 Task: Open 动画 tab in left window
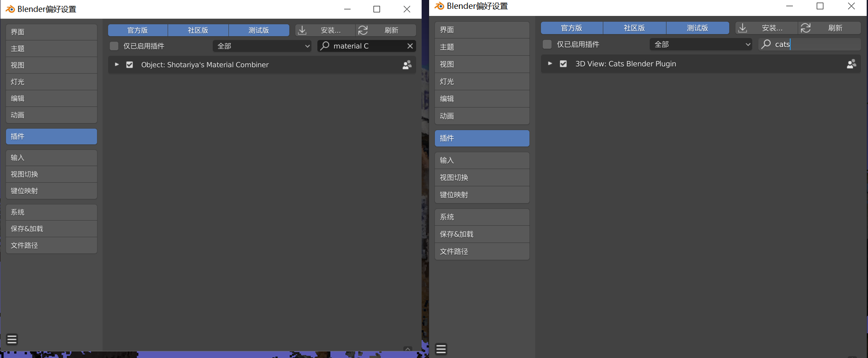51,115
